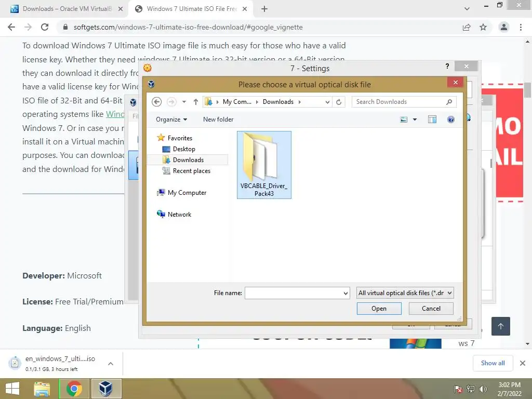Open File Explorer from the taskbar

point(42,389)
